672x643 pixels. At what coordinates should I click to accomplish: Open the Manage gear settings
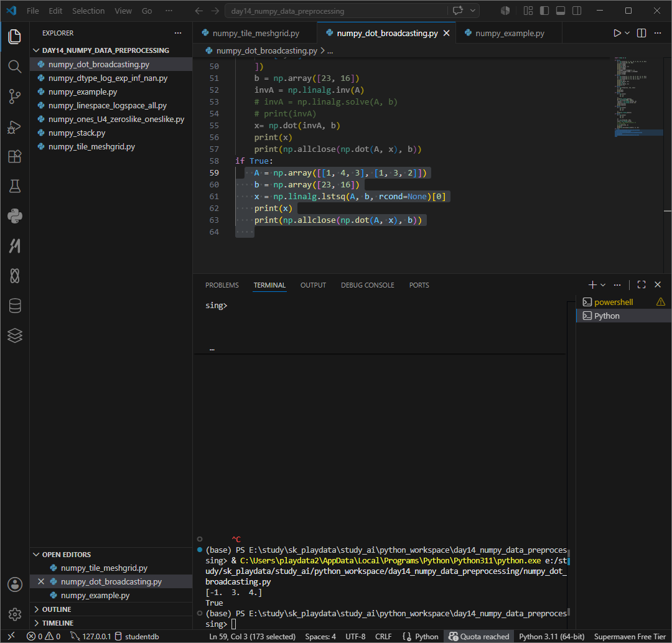tap(14, 614)
